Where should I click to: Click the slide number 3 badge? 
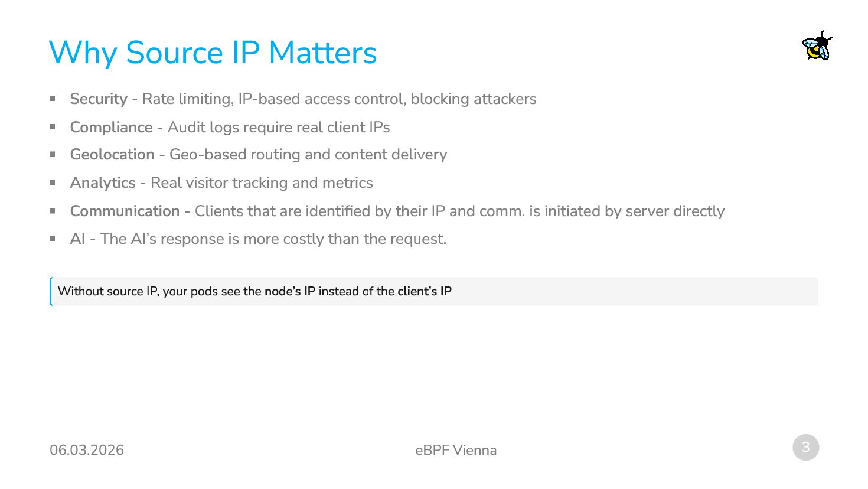tap(805, 448)
